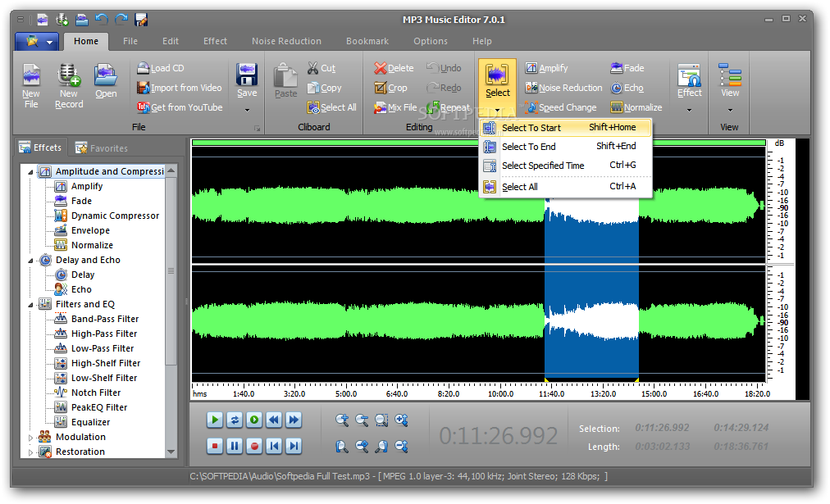Click Select All in Clipboard group
The width and height of the screenshot is (830, 504).
[331, 107]
